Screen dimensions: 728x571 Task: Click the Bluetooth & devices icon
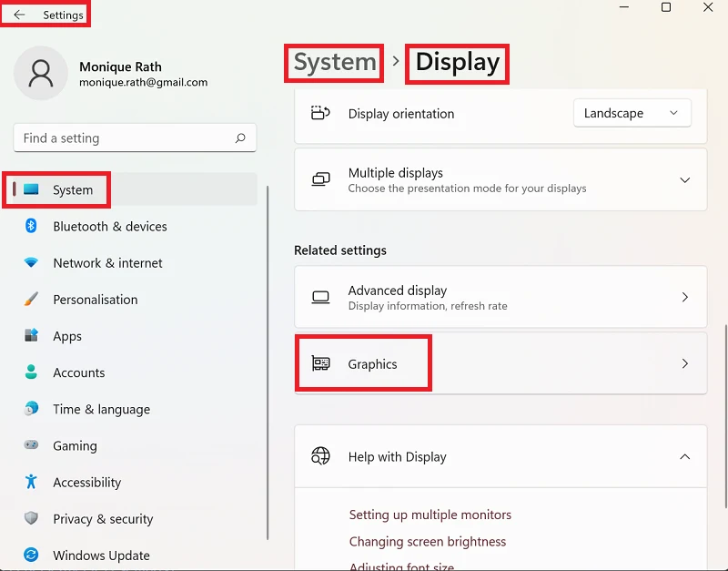tap(31, 226)
